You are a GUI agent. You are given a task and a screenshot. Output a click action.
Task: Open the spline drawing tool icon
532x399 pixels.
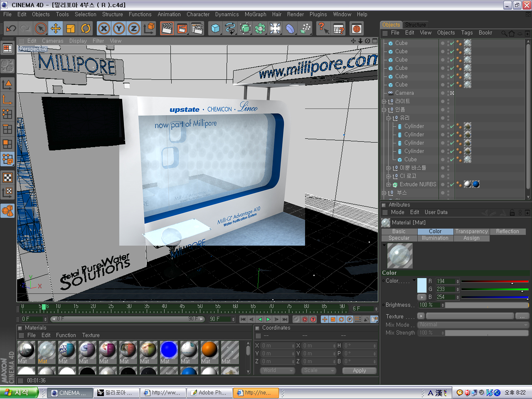[x=230, y=29]
